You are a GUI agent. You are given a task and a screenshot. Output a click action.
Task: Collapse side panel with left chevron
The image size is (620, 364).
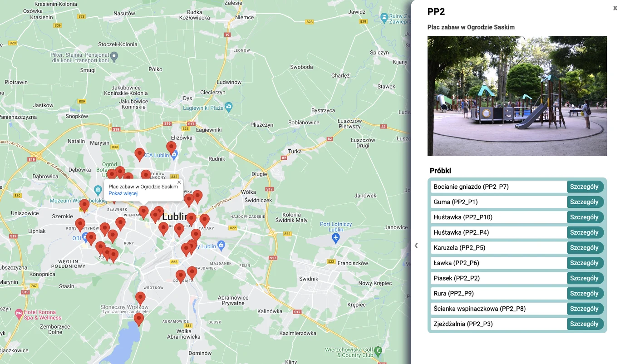pyautogui.click(x=416, y=246)
